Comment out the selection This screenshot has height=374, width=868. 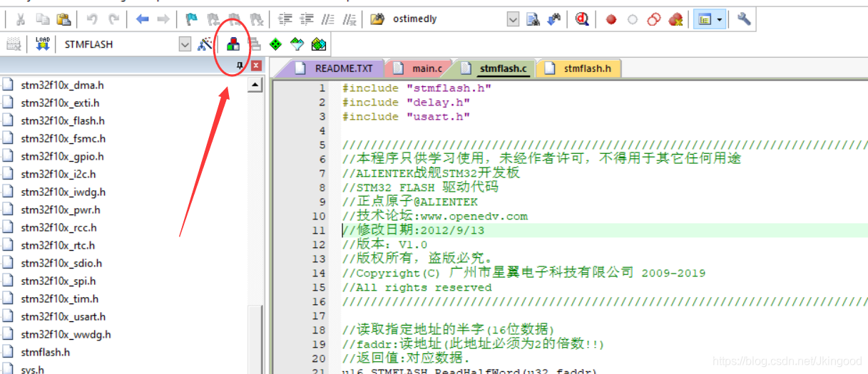(328, 19)
